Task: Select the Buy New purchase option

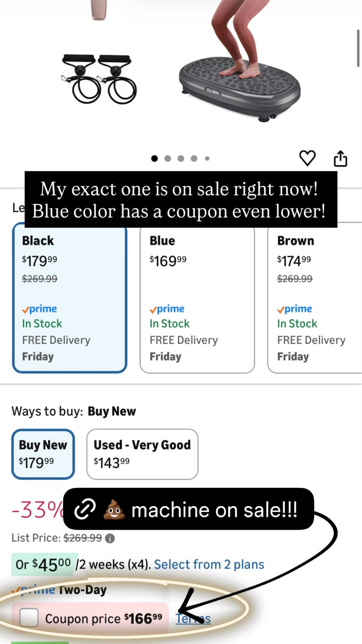Action: 43,454
